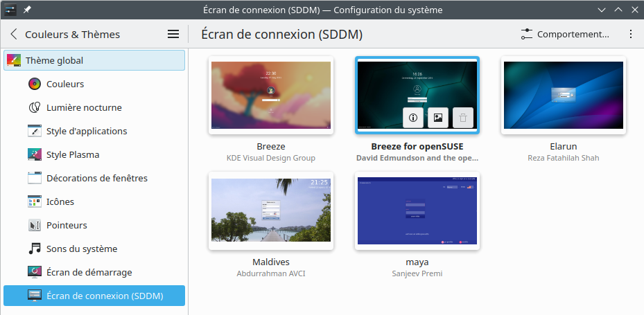Click the Lumière nocturne bulb icon

click(x=35, y=107)
